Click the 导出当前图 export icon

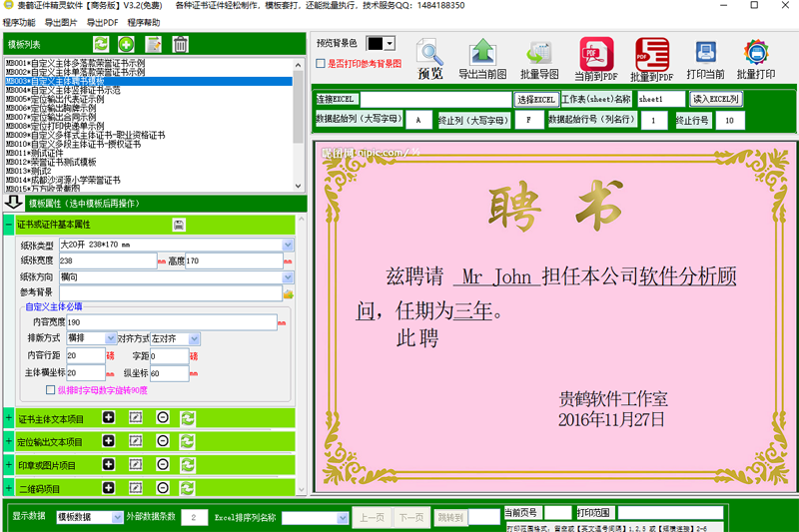[482, 53]
